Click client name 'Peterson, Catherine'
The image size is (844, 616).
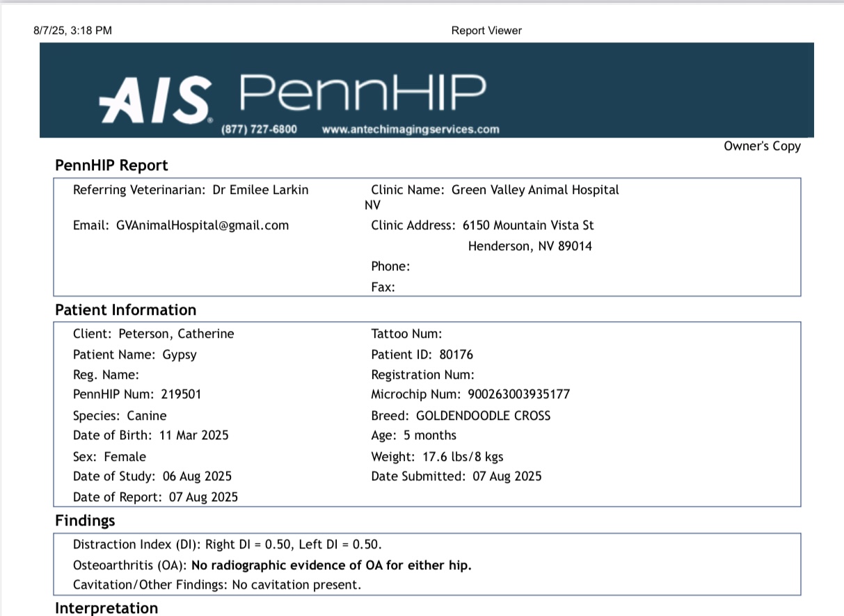(176, 334)
